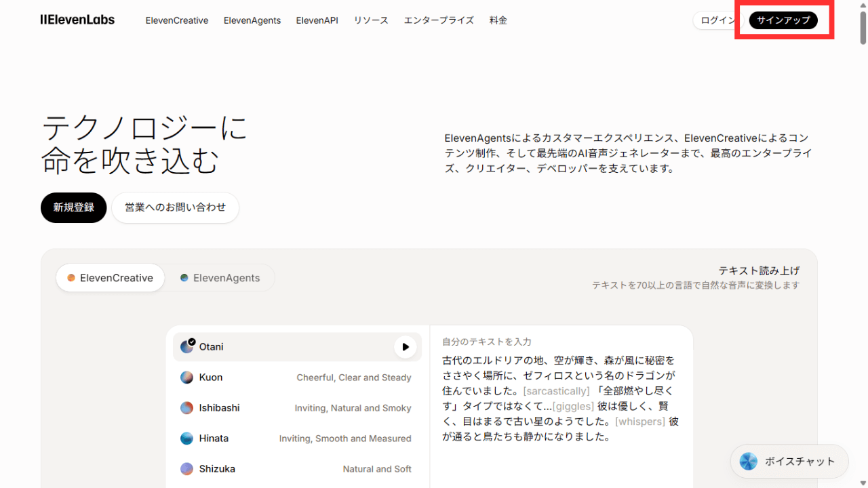The width and height of the screenshot is (868, 488).
Task: Click the ElevenLabs logo
Action: click(x=77, y=20)
